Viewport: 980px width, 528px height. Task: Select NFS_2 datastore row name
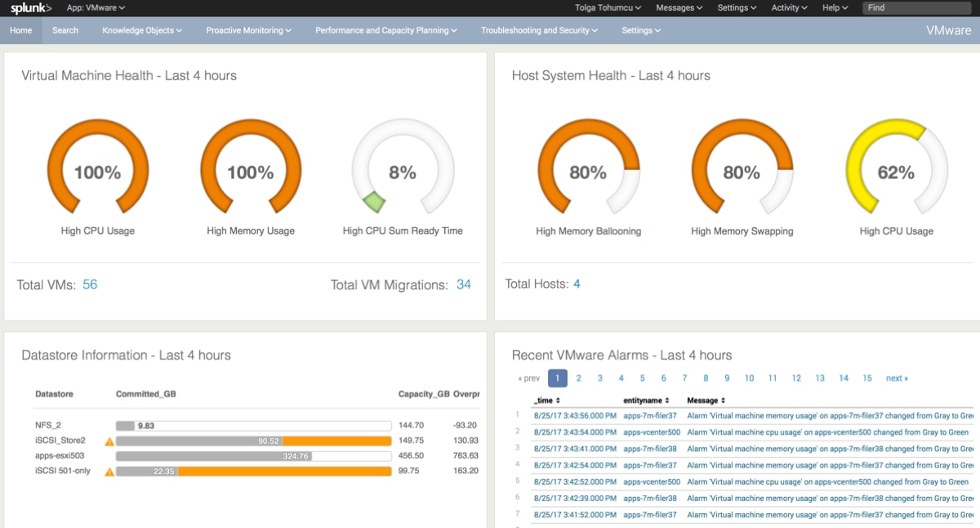pos(48,426)
